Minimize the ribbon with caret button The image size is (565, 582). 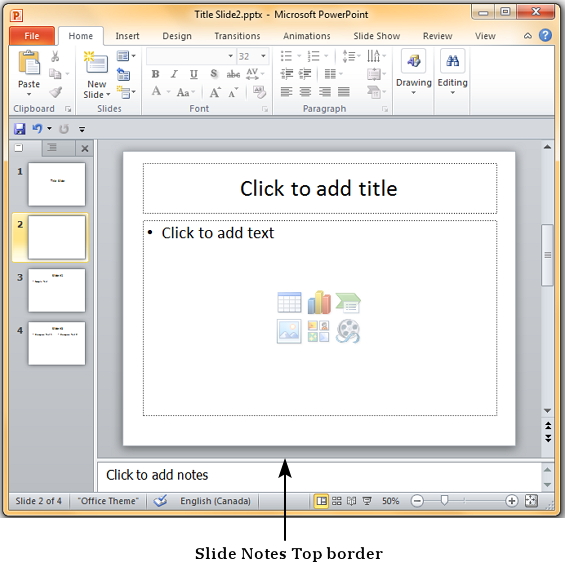coord(528,36)
